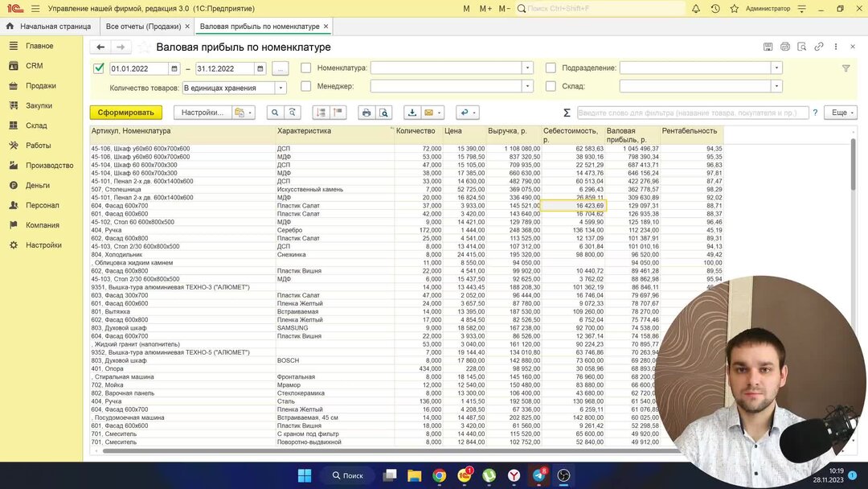Viewport: 868px width, 489px height.
Task: Open the Деньги section
Action: (x=38, y=185)
